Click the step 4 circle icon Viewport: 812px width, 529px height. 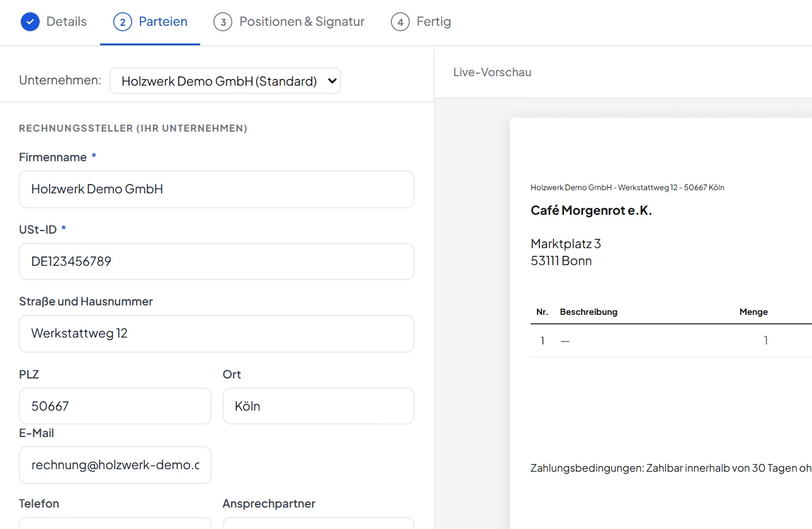coord(400,22)
